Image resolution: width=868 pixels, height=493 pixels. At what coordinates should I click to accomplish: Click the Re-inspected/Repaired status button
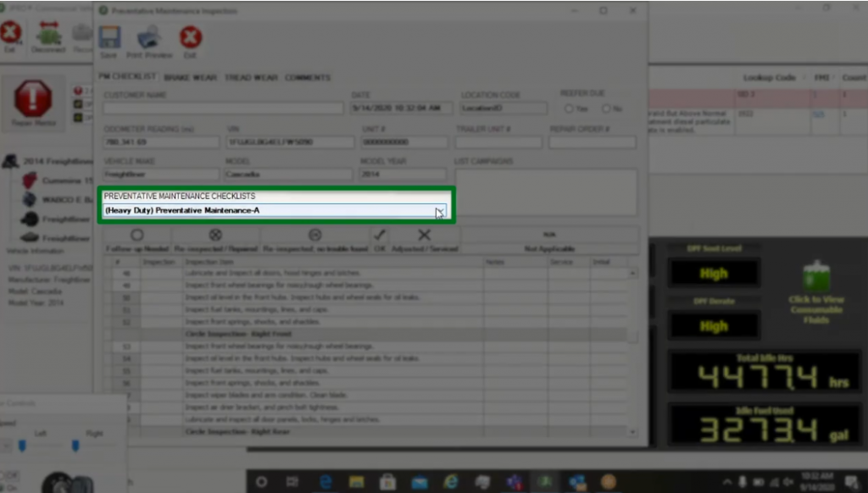214,235
